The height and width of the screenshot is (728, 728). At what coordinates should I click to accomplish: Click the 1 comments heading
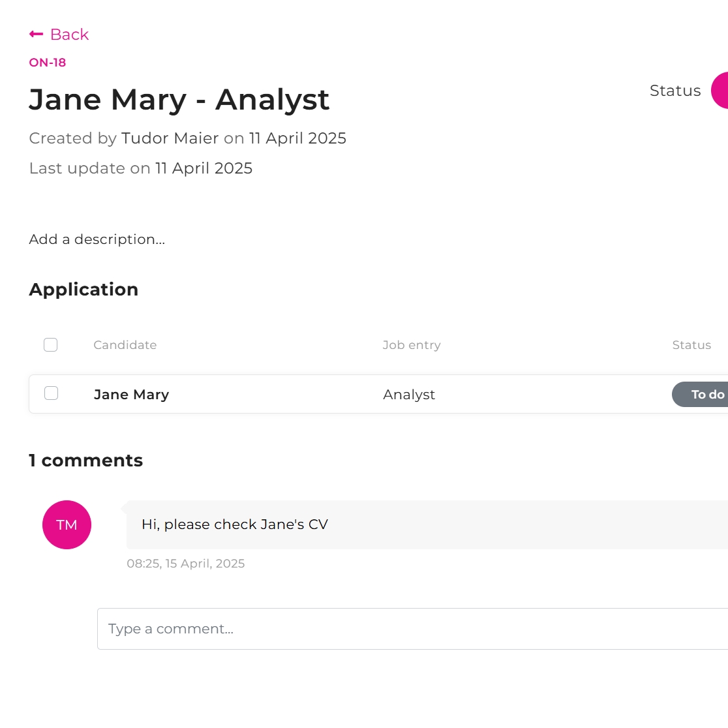(85, 461)
